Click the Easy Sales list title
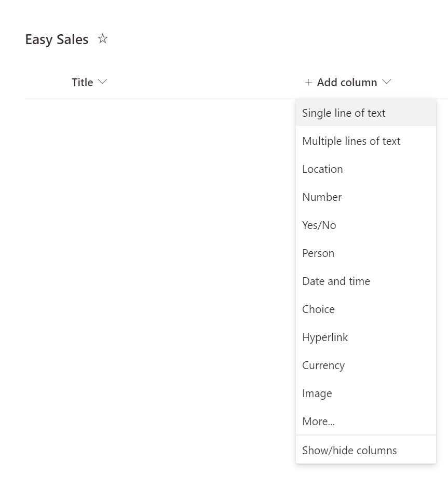The width and height of the screenshot is (448, 490). point(57,39)
